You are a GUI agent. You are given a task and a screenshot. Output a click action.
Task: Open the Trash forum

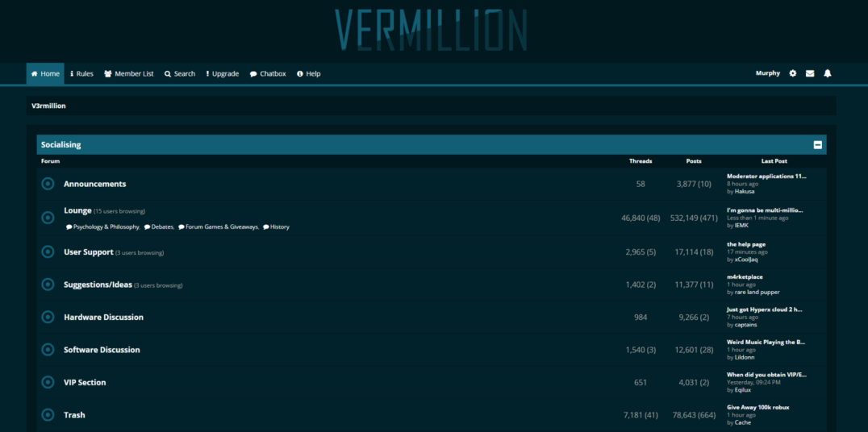(x=74, y=415)
